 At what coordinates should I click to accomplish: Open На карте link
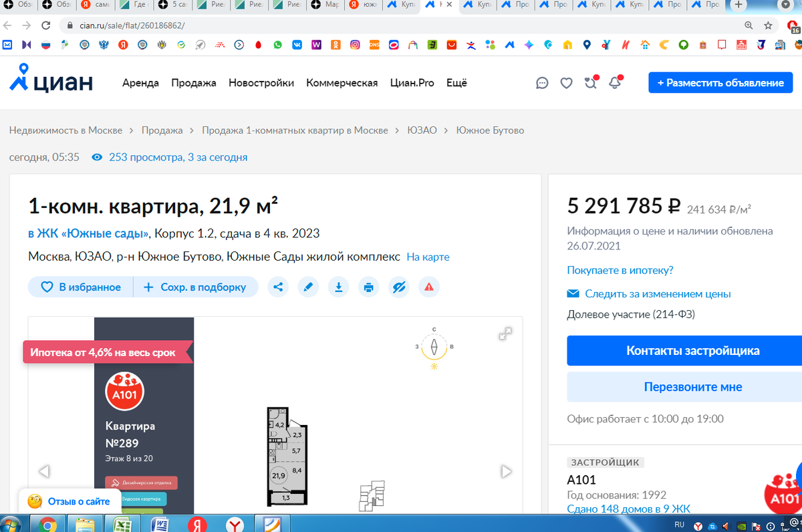tap(428, 257)
